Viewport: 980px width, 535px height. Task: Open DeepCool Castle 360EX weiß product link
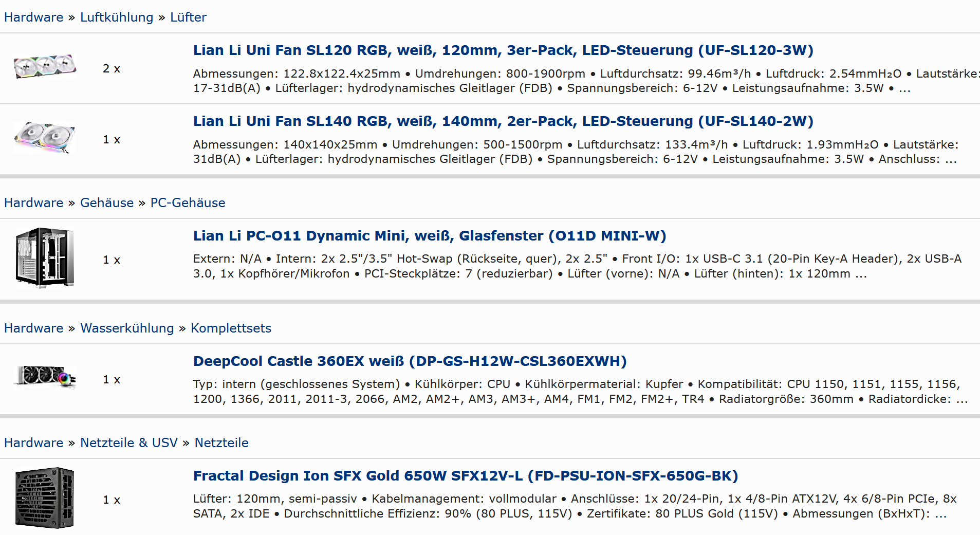[410, 361]
